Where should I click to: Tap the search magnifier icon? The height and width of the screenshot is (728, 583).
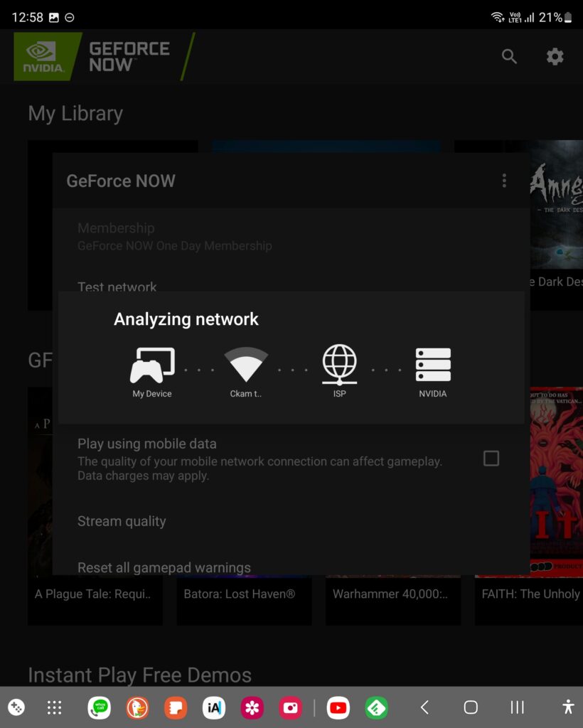(509, 57)
